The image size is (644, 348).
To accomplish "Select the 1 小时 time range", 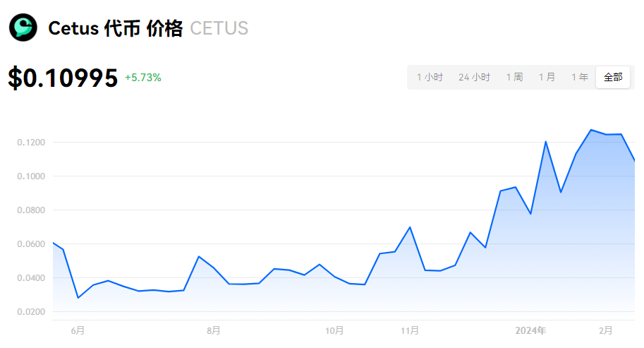I will click(430, 77).
